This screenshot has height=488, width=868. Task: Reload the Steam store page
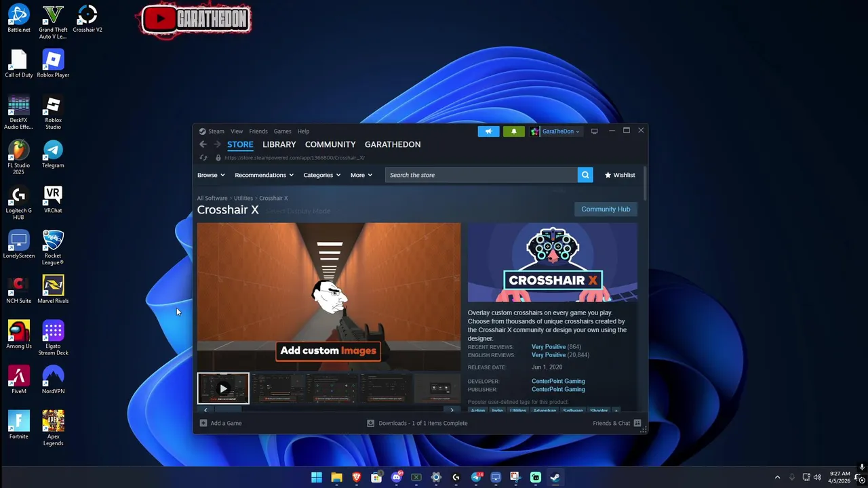pyautogui.click(x=203, y=158)
